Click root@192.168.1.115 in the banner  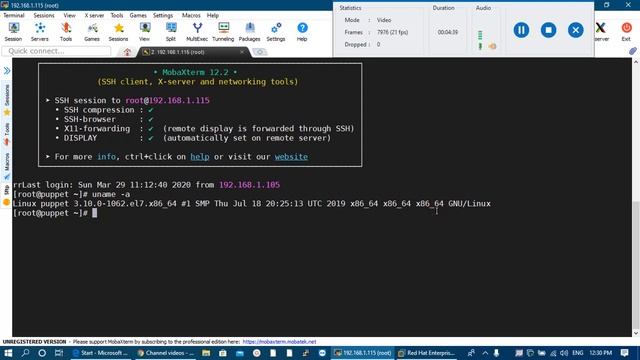tap(167, 100)
